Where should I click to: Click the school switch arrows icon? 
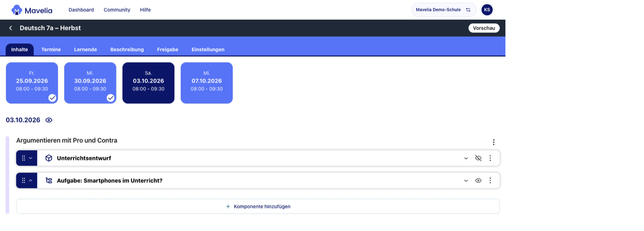click(x=468, y=10)
